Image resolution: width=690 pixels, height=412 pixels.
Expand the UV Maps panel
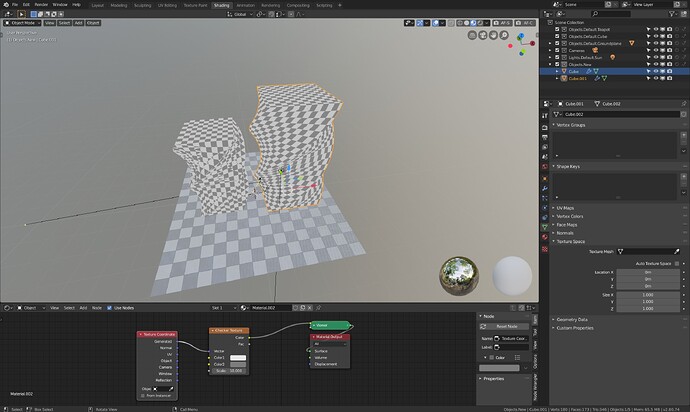[565, 208]
